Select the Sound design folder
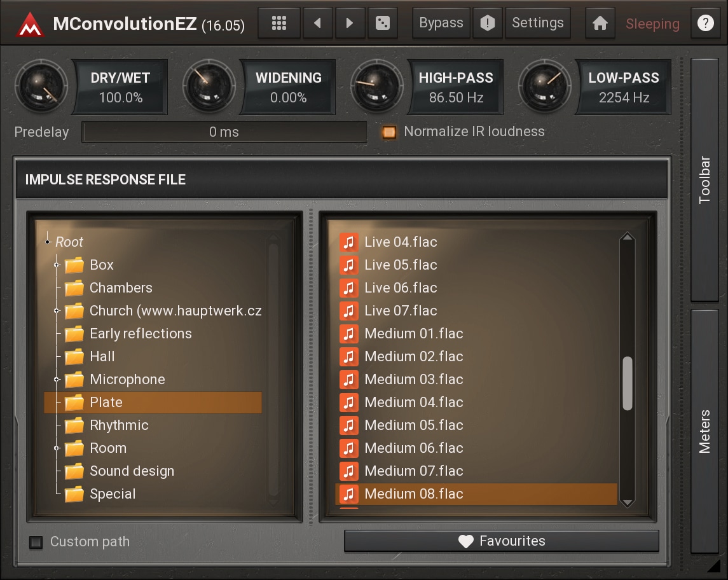This screenshot has height=580, width=728. pos(132,471)
